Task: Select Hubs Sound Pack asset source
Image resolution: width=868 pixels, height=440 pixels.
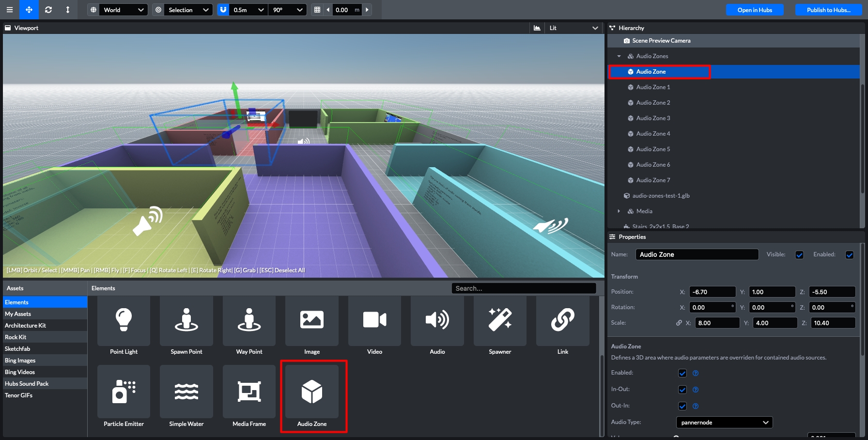Action: click(x=27, y=384)
